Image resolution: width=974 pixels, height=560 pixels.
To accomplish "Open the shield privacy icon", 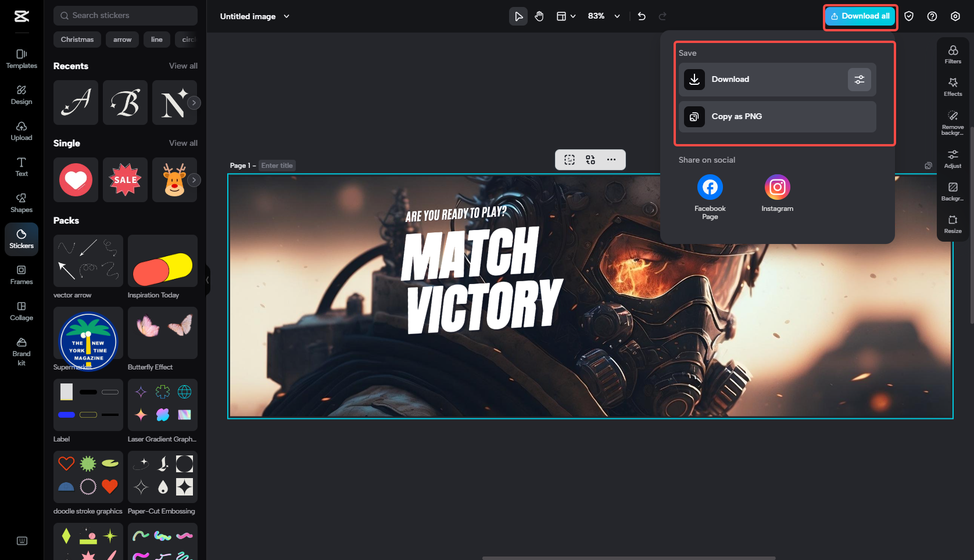I will 909,16.
